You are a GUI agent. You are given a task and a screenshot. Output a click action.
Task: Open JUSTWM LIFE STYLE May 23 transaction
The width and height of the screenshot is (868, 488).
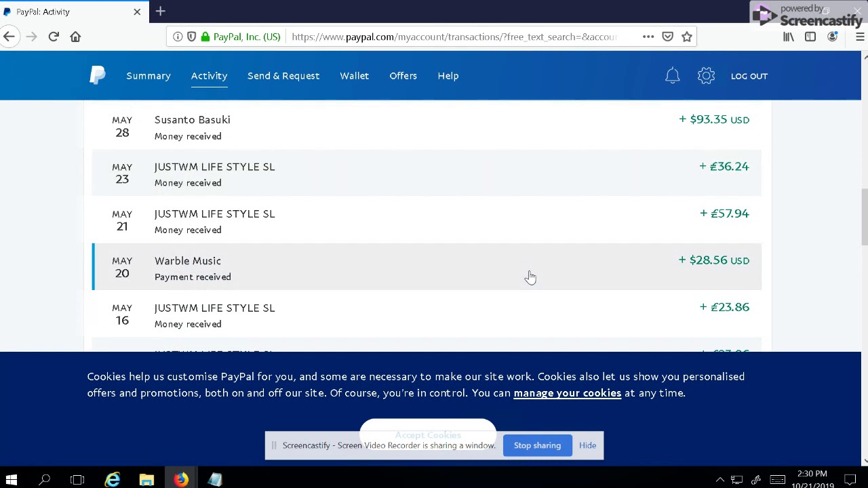pos(427,174)
